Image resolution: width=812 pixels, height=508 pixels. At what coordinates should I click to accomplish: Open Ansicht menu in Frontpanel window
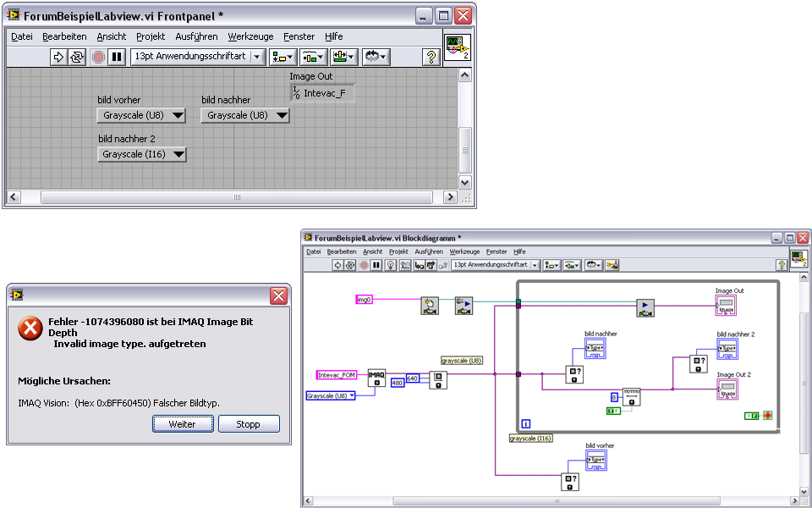coord(112,36)
